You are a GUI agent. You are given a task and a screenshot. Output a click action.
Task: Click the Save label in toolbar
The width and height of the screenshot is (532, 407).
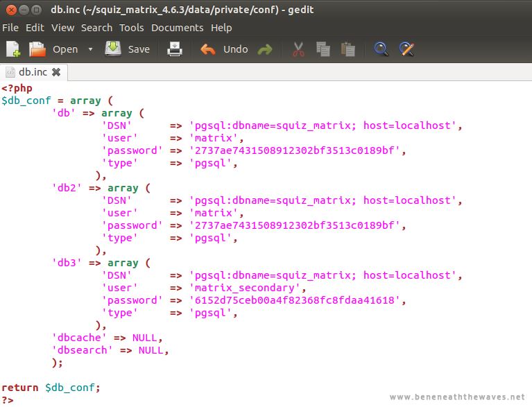[139, 49]
